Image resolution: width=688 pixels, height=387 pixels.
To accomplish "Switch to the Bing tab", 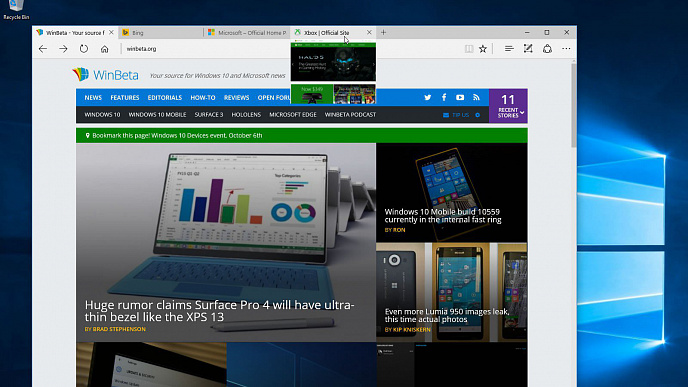I will coord(161,32).
